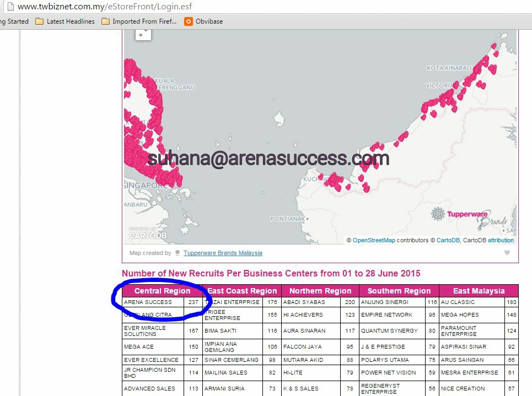This screenshot has width=532, height=396.
Task: Click the New Recruits Per Business Centers heading
Action: (271, 273)
